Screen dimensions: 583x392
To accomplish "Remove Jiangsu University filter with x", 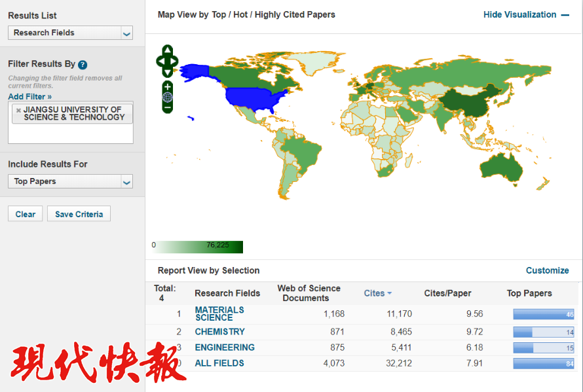I will tap(18, 110).
